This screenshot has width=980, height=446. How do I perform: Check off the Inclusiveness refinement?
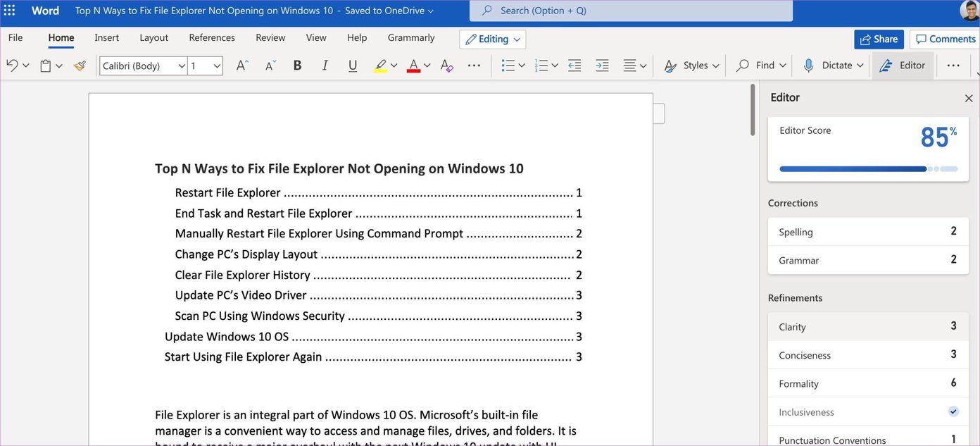(x=953, y=411)
